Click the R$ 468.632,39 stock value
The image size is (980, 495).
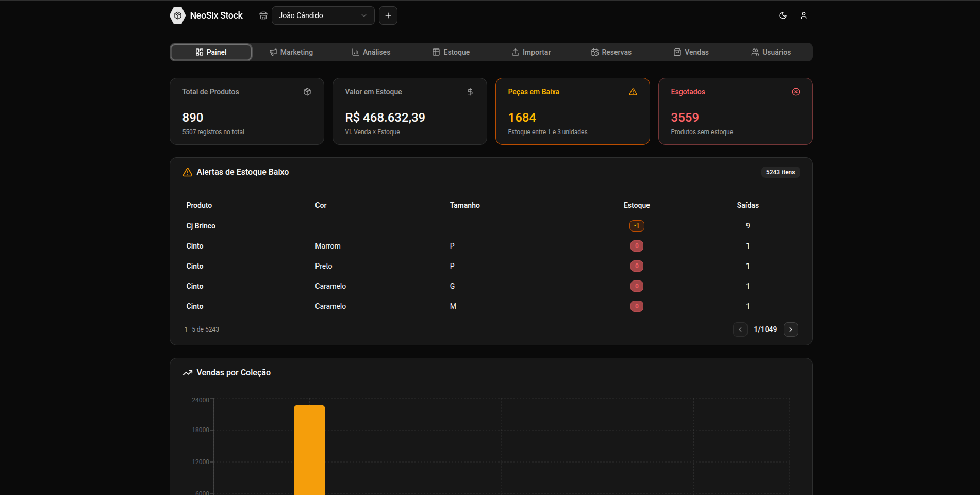(385, 118)
